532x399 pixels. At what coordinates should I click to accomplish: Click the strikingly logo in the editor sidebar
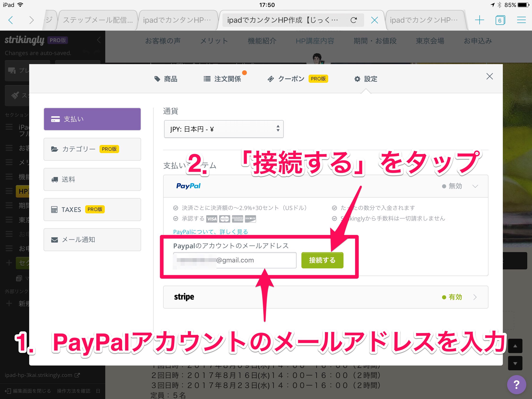point(25,40)
